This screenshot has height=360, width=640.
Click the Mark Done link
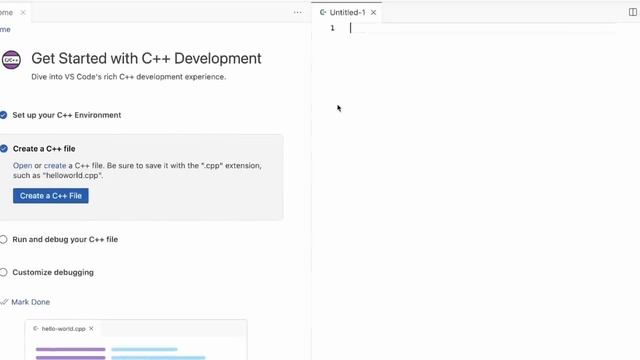coord(31,302)
